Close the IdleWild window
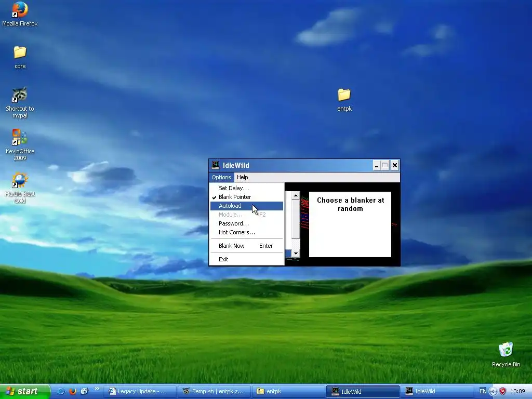Viewport: 532px width, 399px height. (x=395, y=165)
